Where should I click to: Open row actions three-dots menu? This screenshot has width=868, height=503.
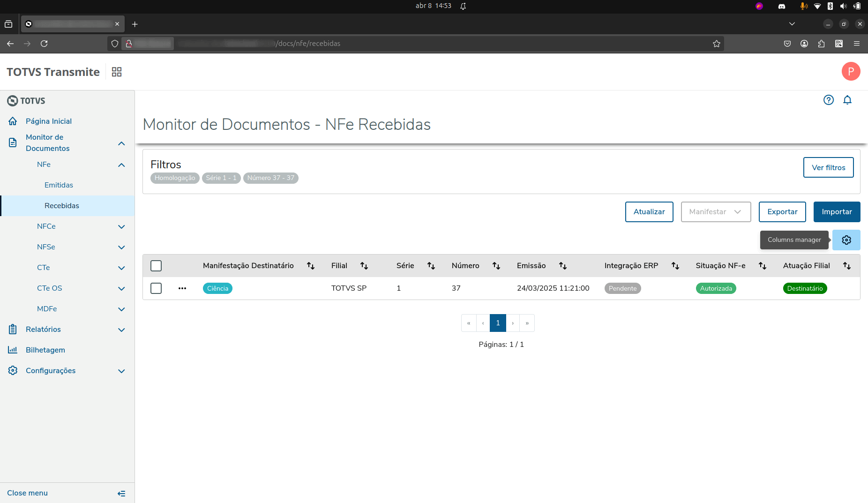pyautogui.click(x=182, y=288)
